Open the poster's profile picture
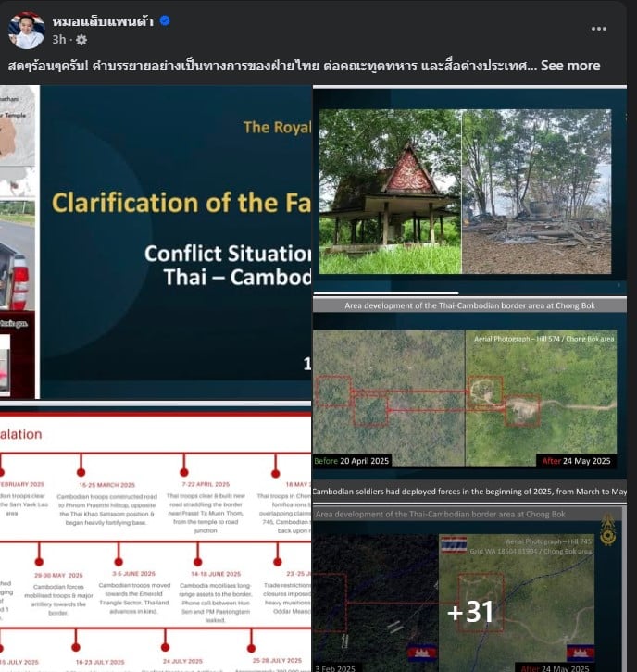The height and width of the screenshot is (672, 637). pyautogui.click(x=27, y=30)
